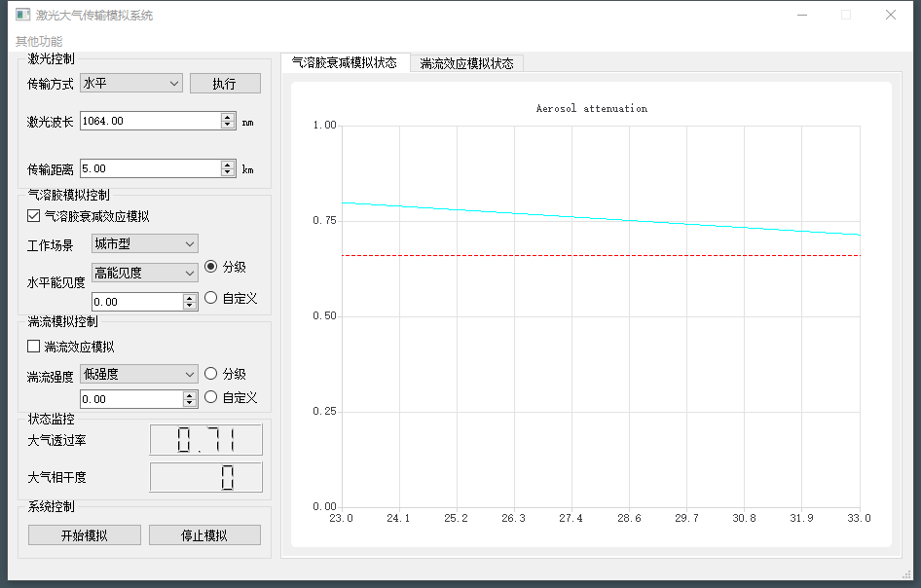Click the red dashed threshold line
Viewport: 921px width, 588px height.
601,255
